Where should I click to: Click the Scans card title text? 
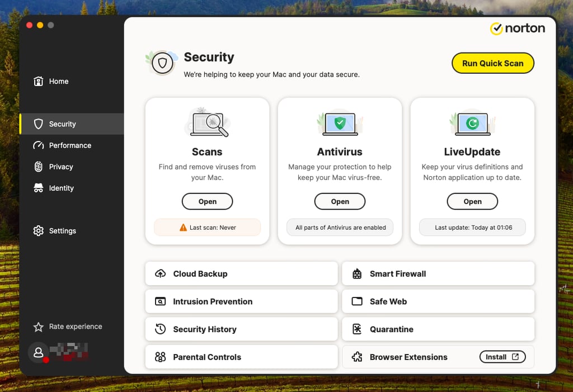click(x=207, y=152)
